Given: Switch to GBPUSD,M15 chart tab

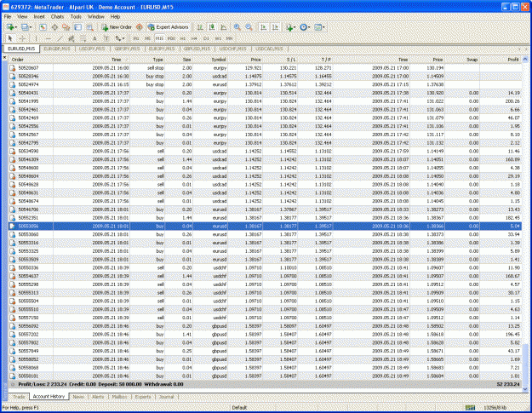Looking at the screenshot, I should 197,49.
